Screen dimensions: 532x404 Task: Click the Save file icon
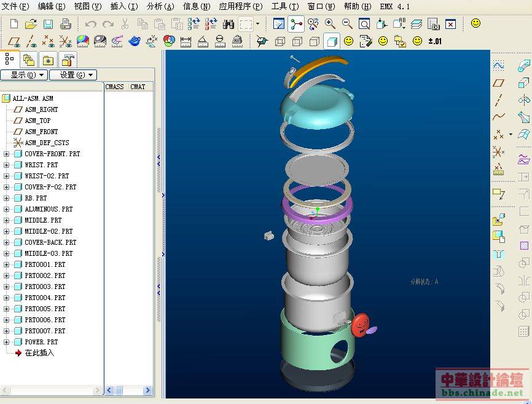[x=48, y=25]
